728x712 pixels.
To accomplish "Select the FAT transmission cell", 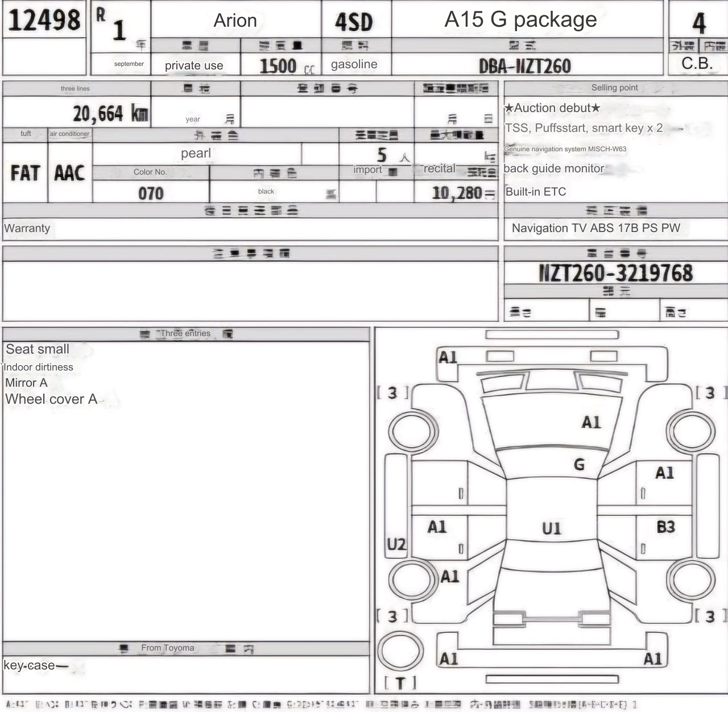I will (25, 173).
